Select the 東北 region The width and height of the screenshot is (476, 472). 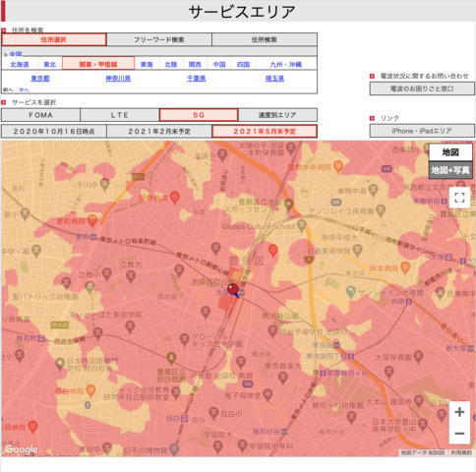[x=49, y=64]
